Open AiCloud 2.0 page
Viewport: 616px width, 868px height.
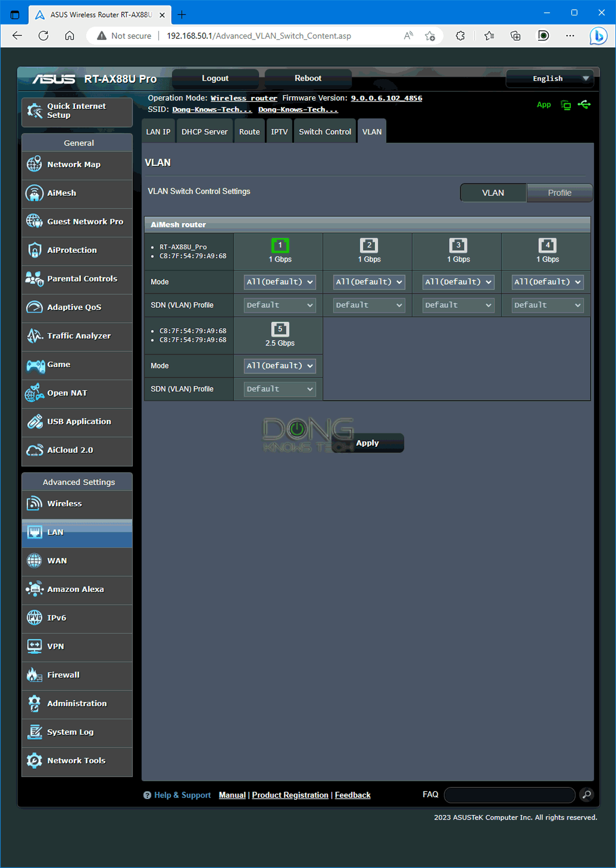tap(77, 450)
